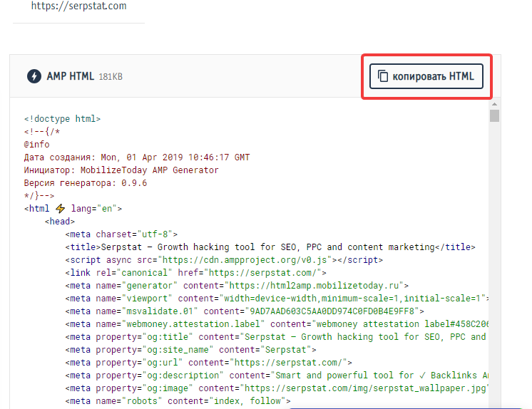Click the 181KB file size label
Image resolution: width=532 pixels, height=409 pixels.
[x=111, y=77]
